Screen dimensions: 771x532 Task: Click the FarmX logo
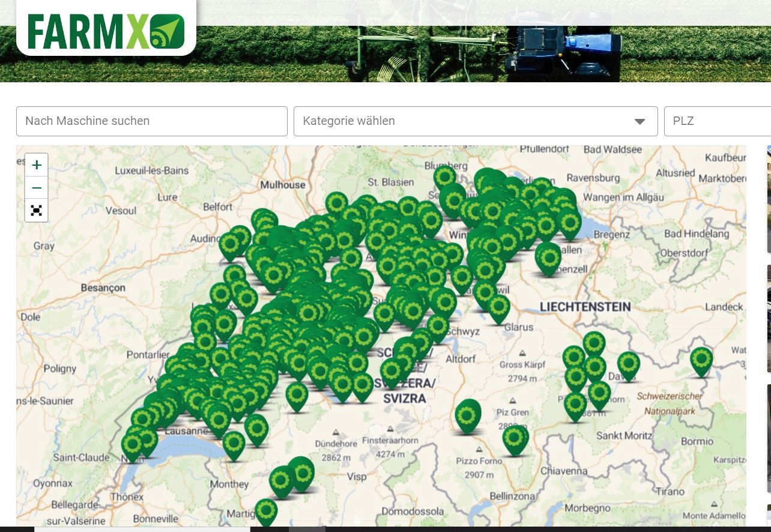tap(106, 31)
